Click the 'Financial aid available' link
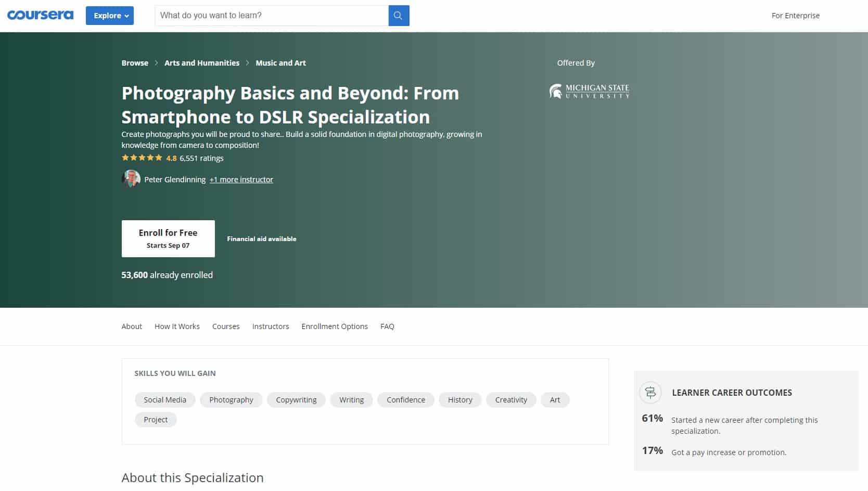 point(262,239)
